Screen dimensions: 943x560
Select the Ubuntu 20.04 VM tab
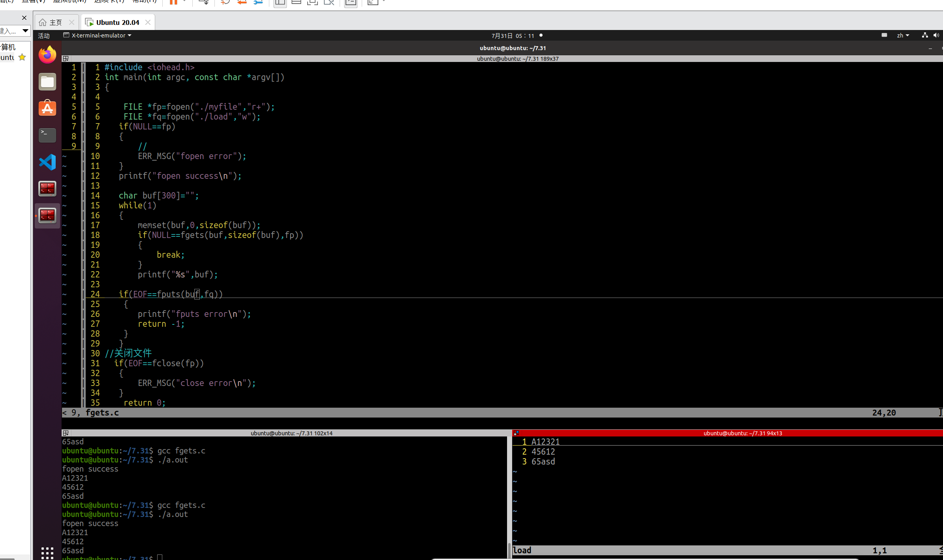coord(117,22)
